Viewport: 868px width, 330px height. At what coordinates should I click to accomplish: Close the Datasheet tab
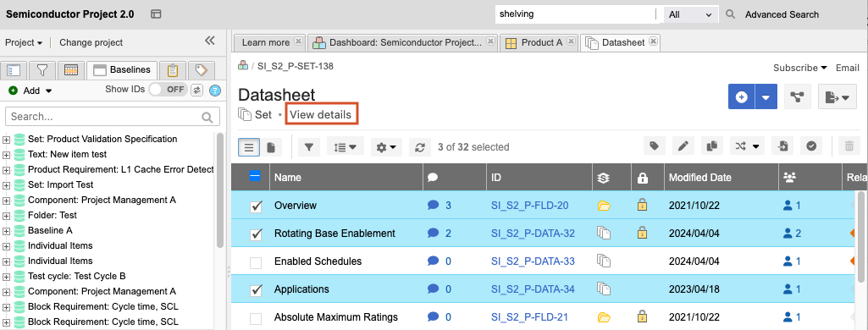click(x=653, y=41)
